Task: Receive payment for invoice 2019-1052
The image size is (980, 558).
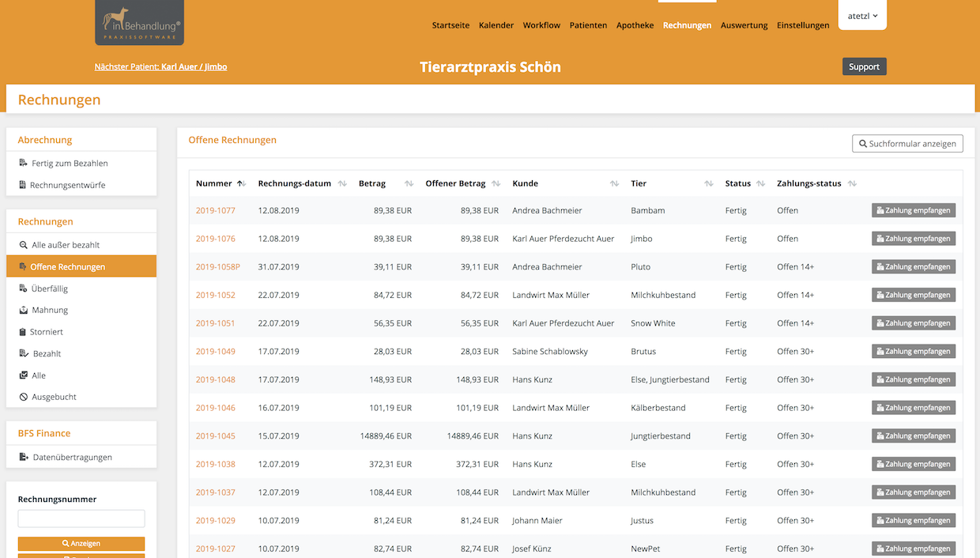Action: coord(914,295)
